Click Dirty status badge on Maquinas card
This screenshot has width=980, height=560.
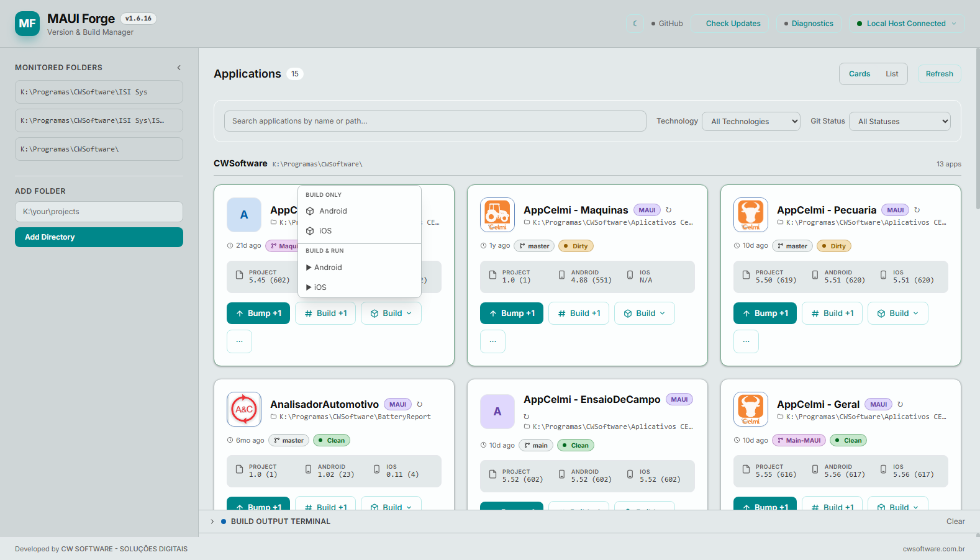[x=576, y=246]
